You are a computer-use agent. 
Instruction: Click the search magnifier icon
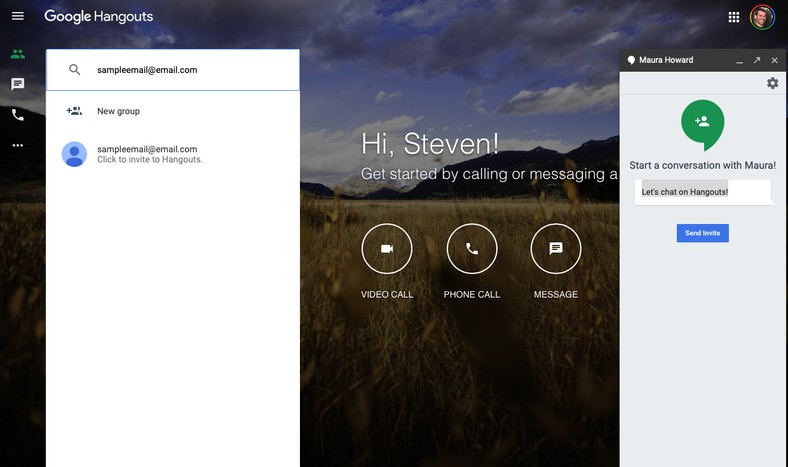click(x=74, y=70)
